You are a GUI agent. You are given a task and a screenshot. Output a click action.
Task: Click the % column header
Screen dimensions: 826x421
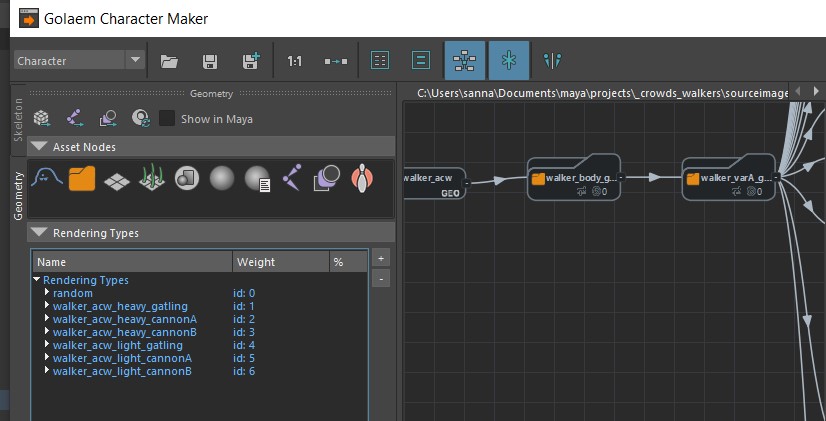click(348, 262)
